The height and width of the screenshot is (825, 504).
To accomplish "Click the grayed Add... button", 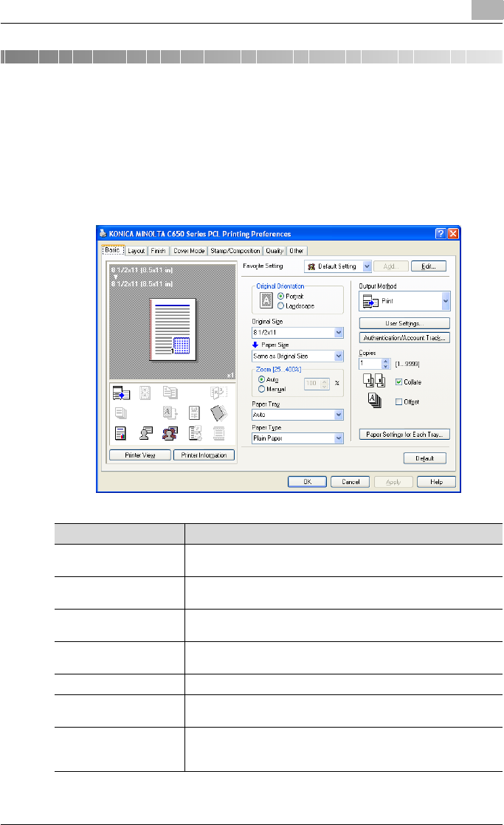I will click(391, 266).
